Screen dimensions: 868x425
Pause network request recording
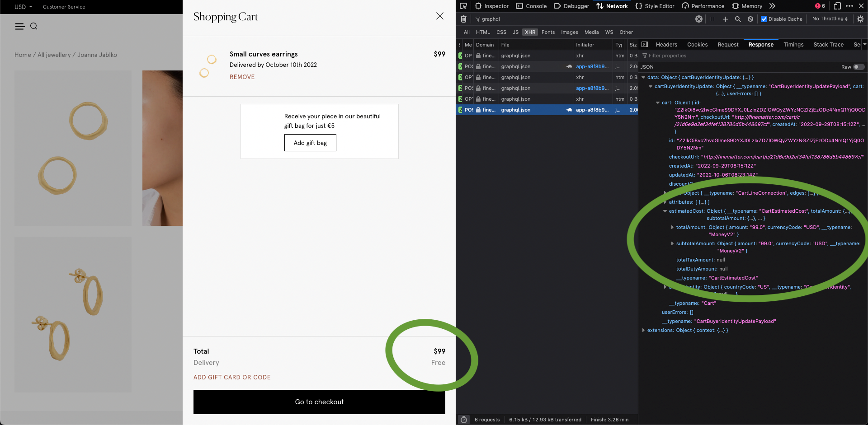(712, 19)
